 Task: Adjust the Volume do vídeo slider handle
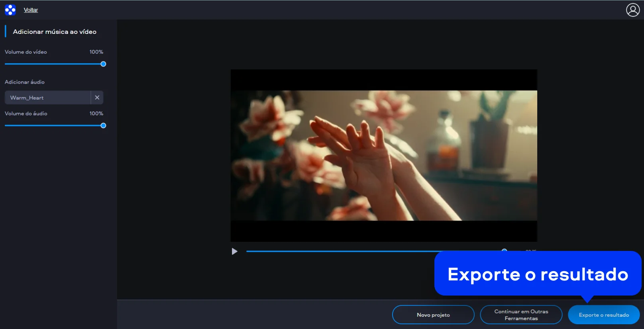pyautogui.click(x=103, y=64)
